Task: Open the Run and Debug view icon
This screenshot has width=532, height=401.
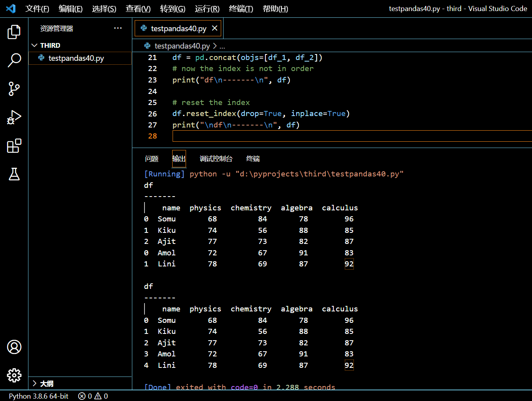Action: point(14,117)
